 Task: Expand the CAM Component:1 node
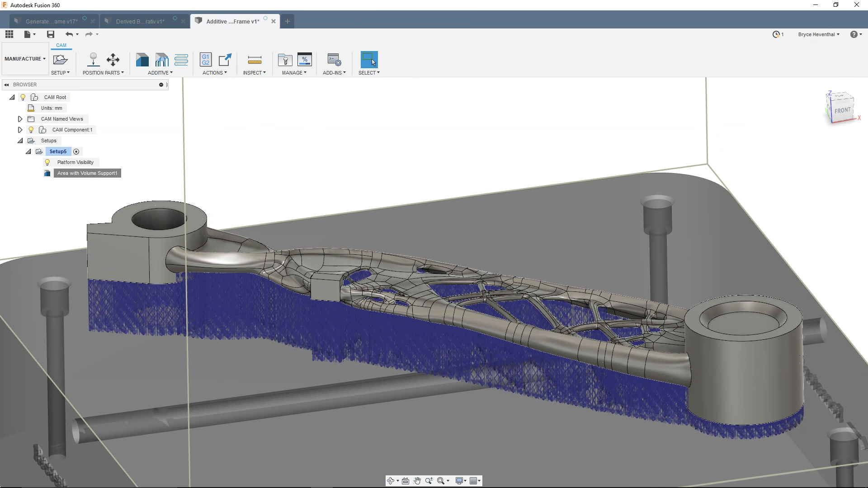pos(20,130)
